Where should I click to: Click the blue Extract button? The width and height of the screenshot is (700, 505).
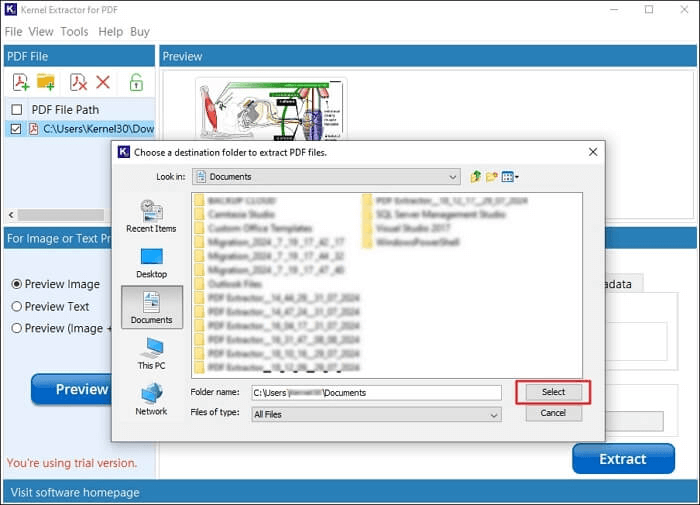click(623, 459)
